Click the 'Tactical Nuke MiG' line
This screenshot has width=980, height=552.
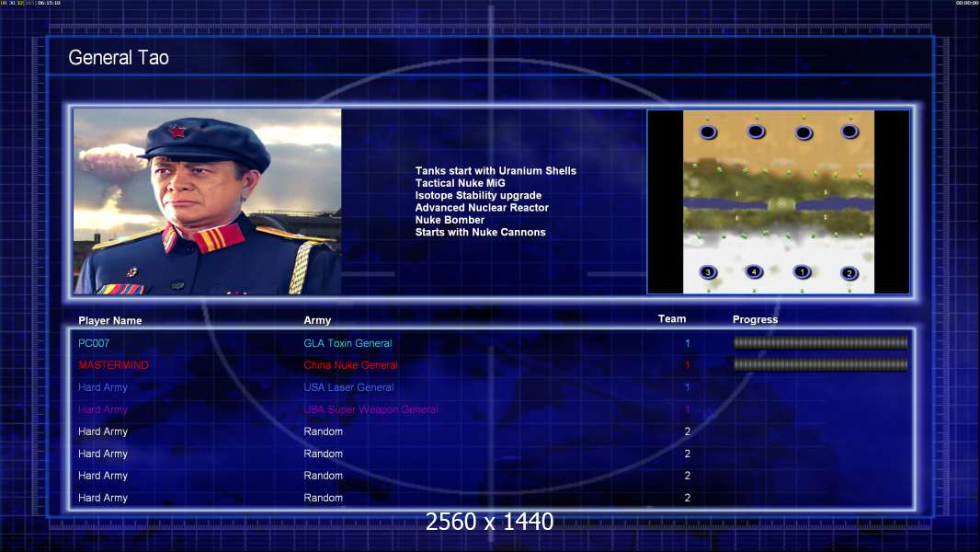(460, 183)
